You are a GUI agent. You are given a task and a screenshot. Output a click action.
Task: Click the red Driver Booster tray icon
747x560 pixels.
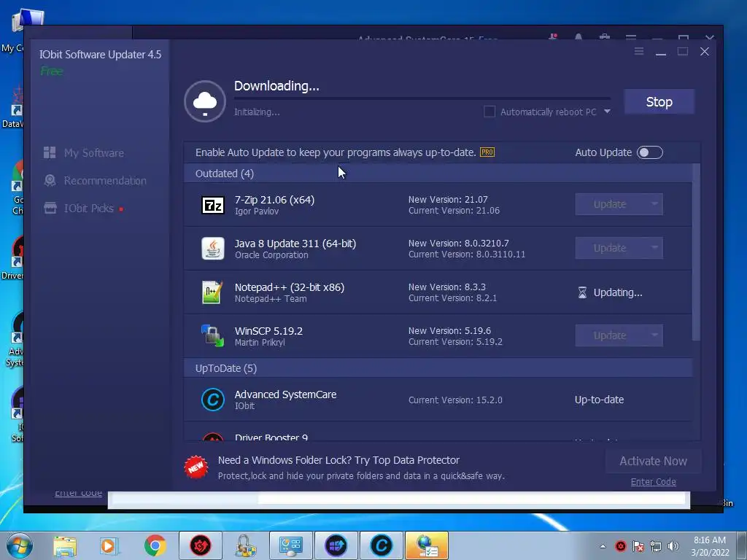[620, 546]
